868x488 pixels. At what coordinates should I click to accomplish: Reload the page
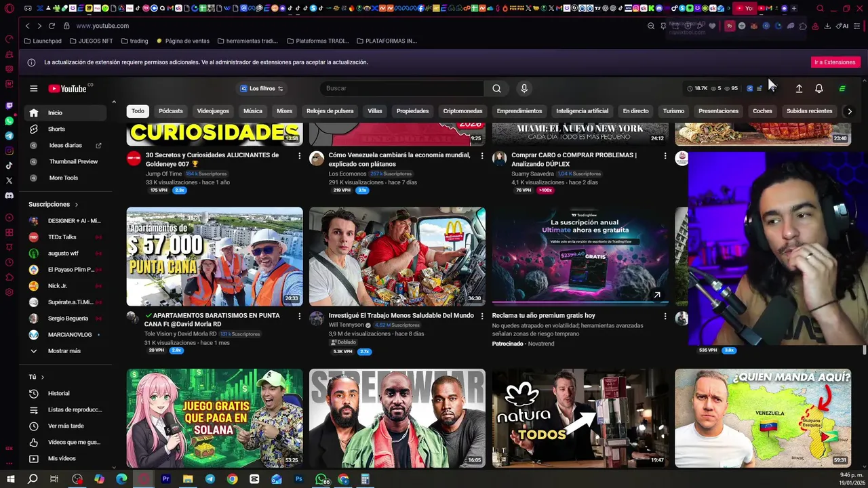(52, 26)
